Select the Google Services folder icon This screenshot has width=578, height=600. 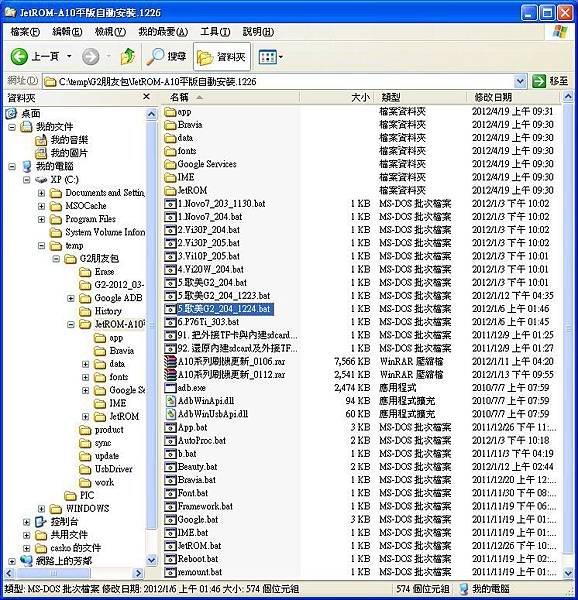[170, 164]
